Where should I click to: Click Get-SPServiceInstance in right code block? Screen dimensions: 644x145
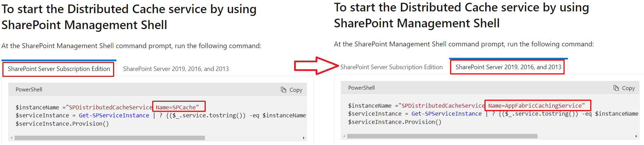tap(447, 114)
